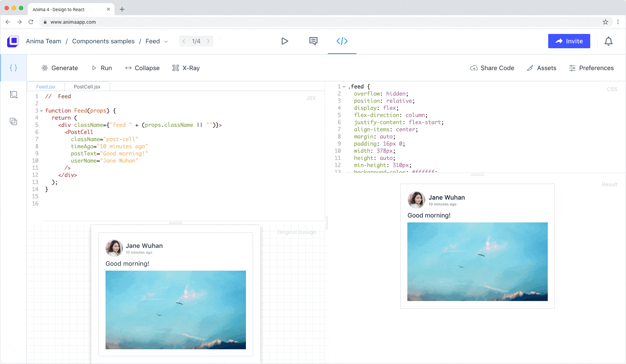
Task: Open the Components samples breadcrumb
Action: click(103, 41)
